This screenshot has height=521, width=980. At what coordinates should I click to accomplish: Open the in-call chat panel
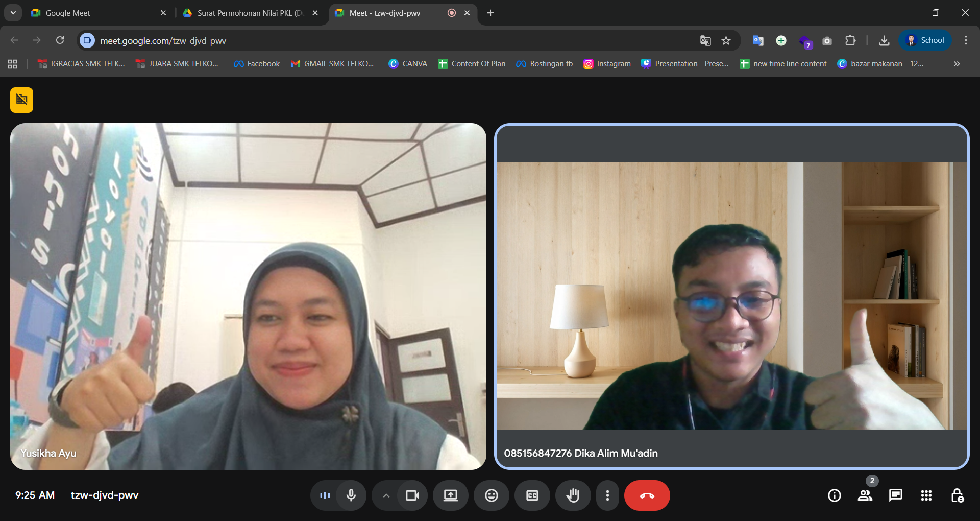(895, 495)
